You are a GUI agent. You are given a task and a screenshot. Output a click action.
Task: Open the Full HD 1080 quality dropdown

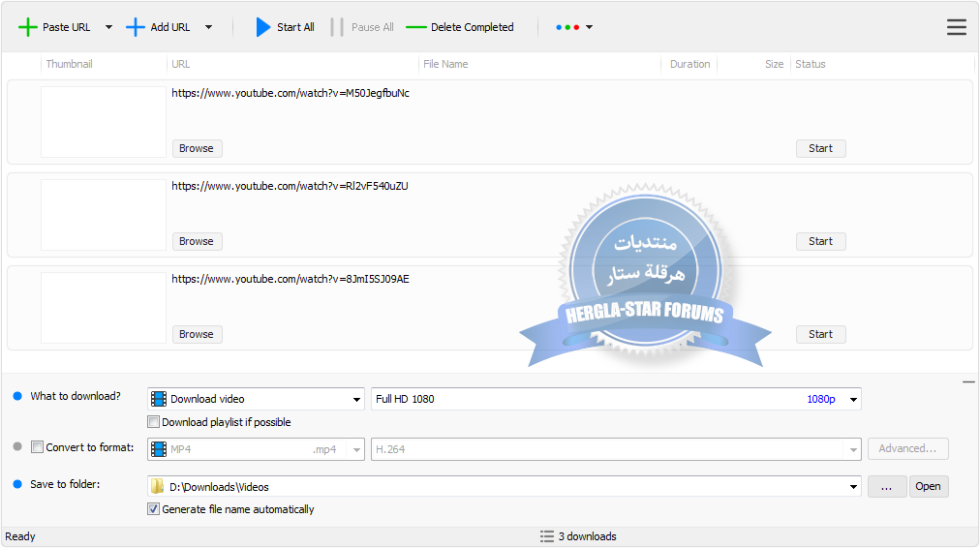coord(853,399)
